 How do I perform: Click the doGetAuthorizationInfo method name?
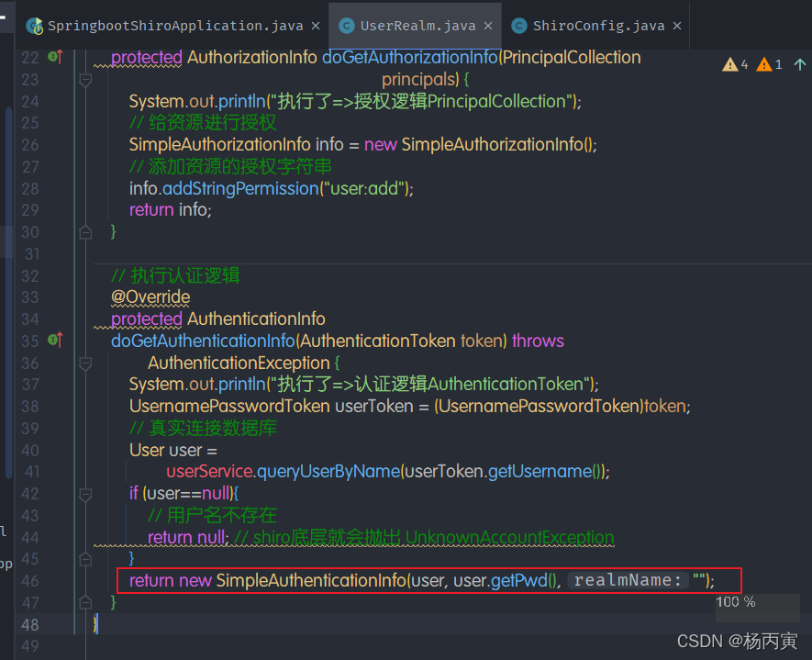pyautogui.click(x=409, y=58)
